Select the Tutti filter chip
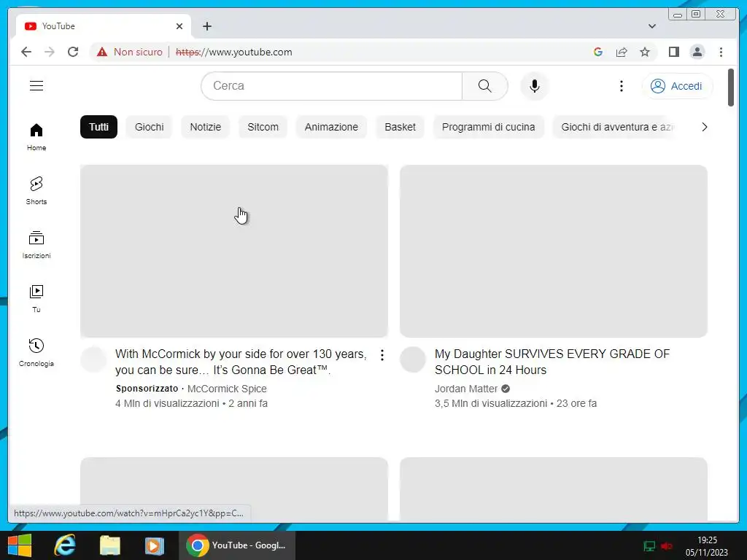 (98, 127)
